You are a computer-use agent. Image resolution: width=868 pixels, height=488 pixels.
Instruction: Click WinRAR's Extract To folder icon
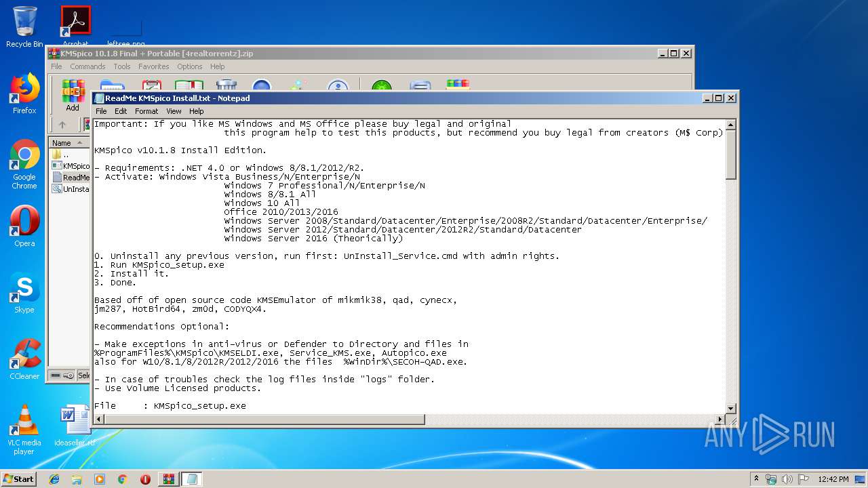tap(112, 85)
